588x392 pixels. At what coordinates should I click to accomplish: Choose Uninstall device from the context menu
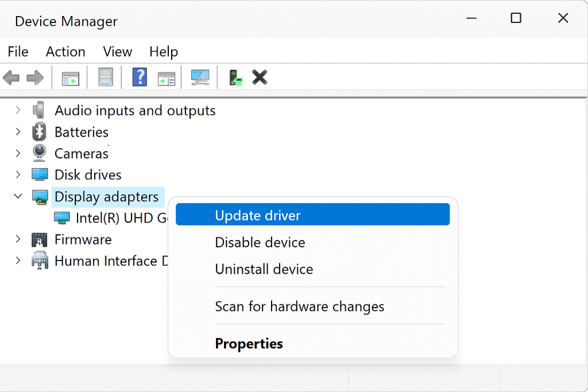[264, 269]
